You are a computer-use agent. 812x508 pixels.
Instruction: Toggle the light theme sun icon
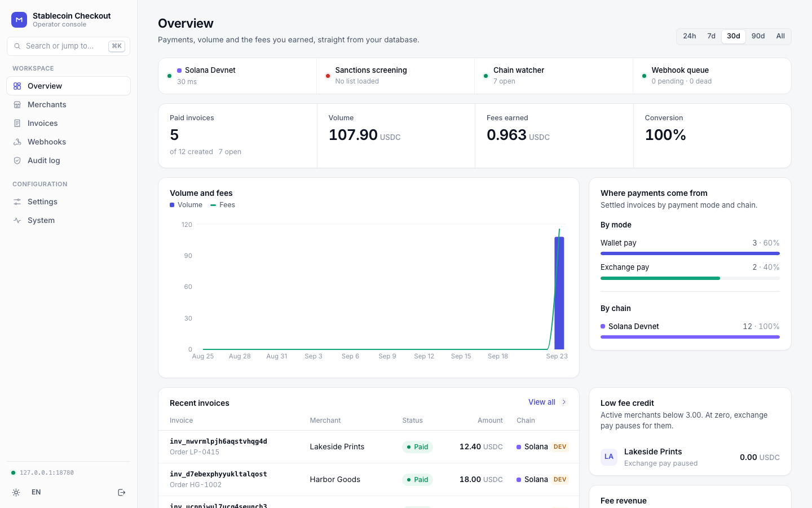[16, 493]
